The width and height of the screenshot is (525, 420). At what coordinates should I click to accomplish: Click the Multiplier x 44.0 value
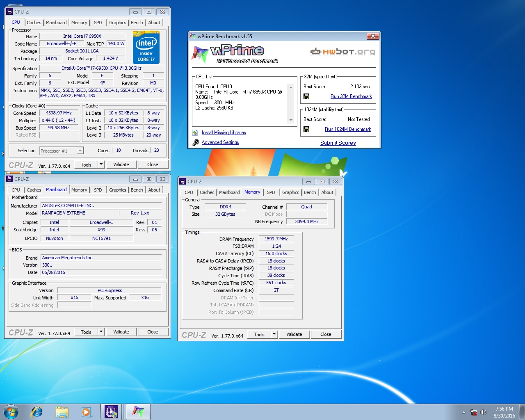[x=59, y=120]
